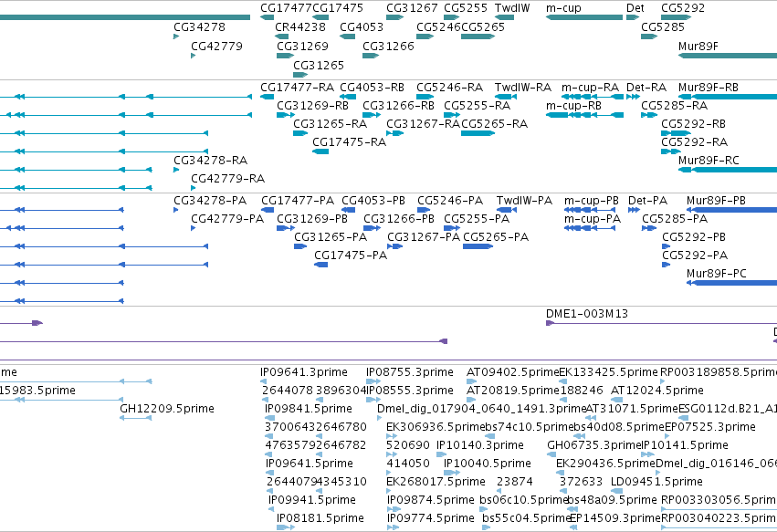Select the CG34278-PA protein label

click(x=210, y=201)
